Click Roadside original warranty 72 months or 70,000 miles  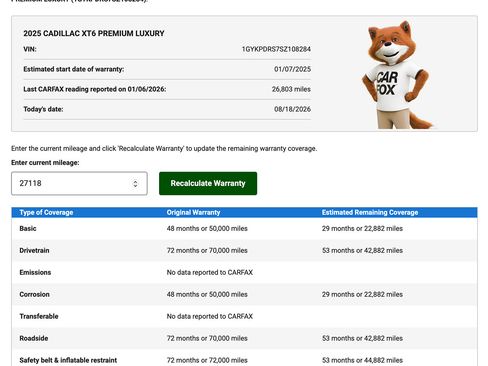pos(207,338)
